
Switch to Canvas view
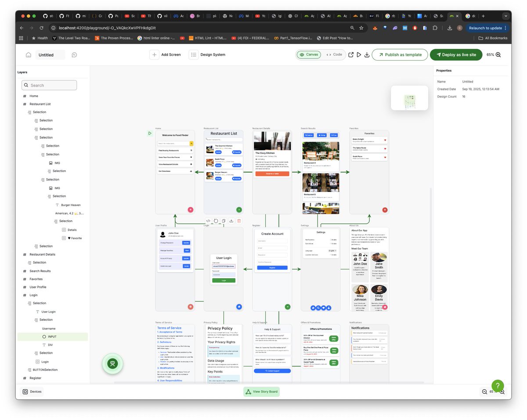pos(308,54)
